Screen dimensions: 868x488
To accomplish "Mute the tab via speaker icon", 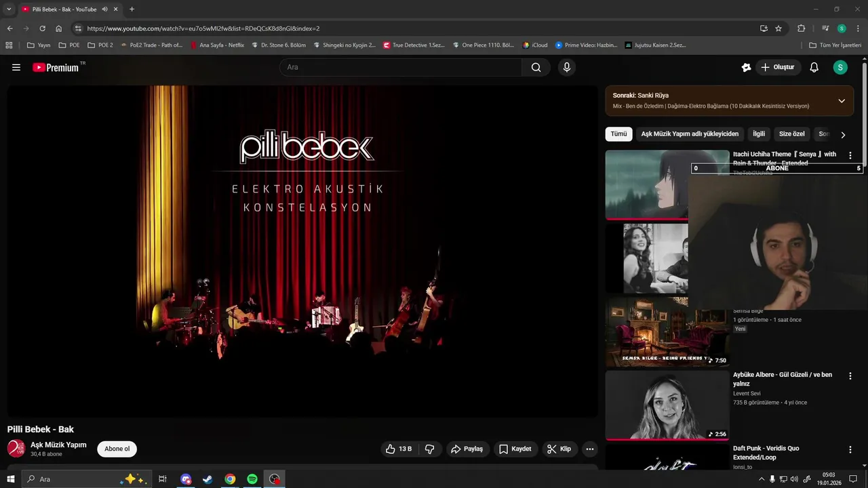I will point(105,9).
